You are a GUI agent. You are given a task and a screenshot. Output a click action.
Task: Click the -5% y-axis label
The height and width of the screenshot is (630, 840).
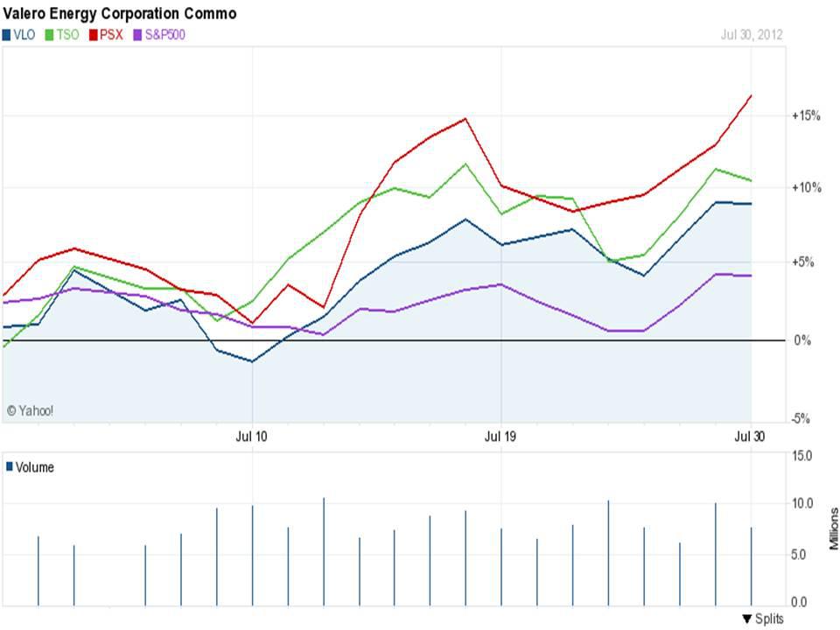[x=801, y=418]
